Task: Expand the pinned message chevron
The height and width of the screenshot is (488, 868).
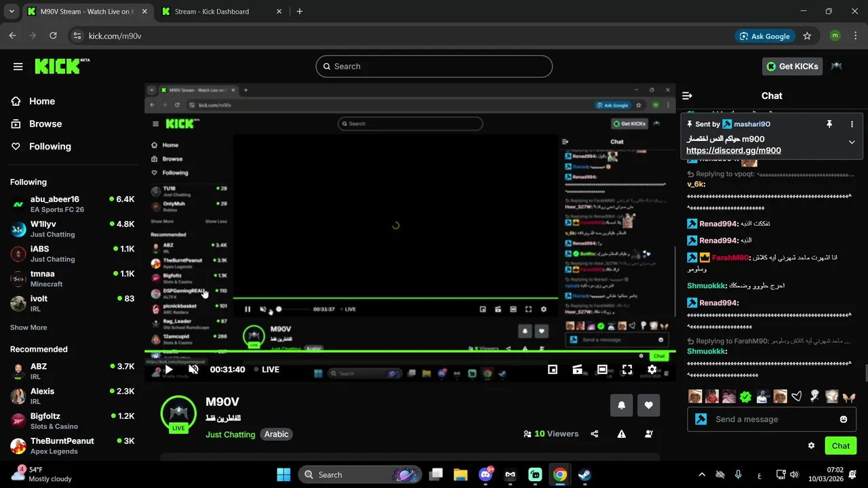Action: 852,142
